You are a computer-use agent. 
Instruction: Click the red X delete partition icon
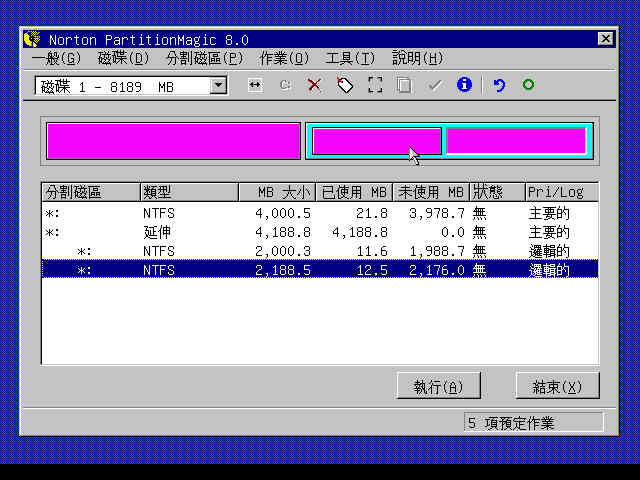click(314, 86)
